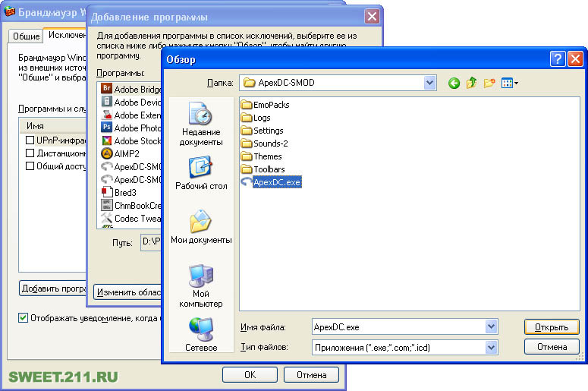Open Недавние документы in the places bar
Screen dimensions: 588x391
201,124
